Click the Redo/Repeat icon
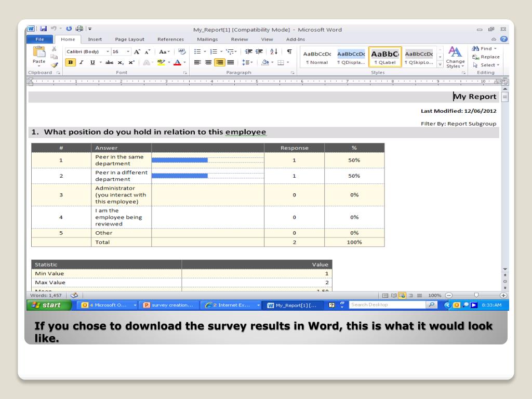Screen dimensions: 532x399 69,29
